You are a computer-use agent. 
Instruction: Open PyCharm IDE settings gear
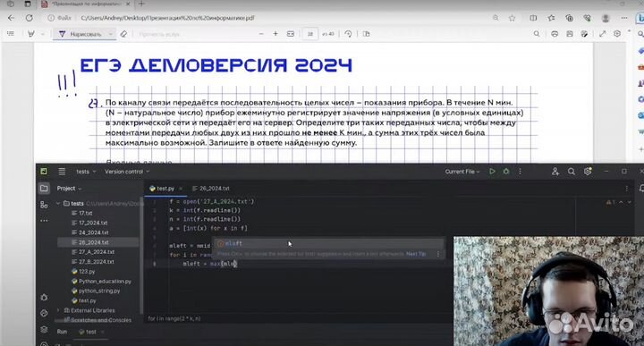tap(588, 172)
